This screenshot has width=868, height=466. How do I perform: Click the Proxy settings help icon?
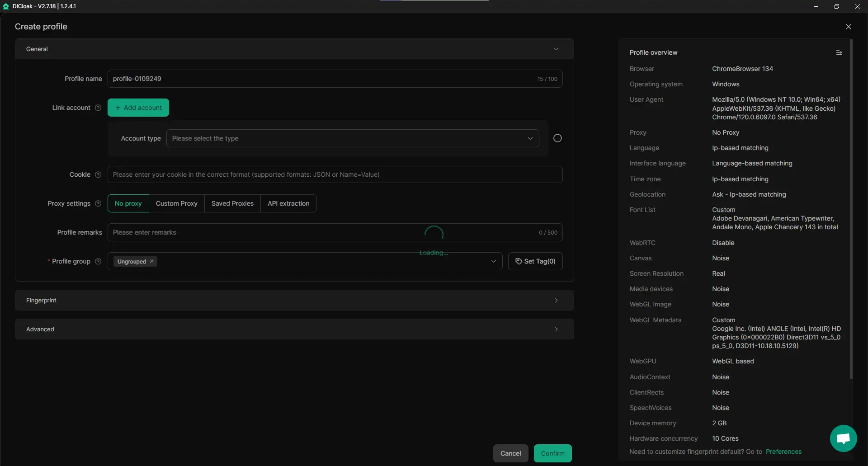coord(98,203)
